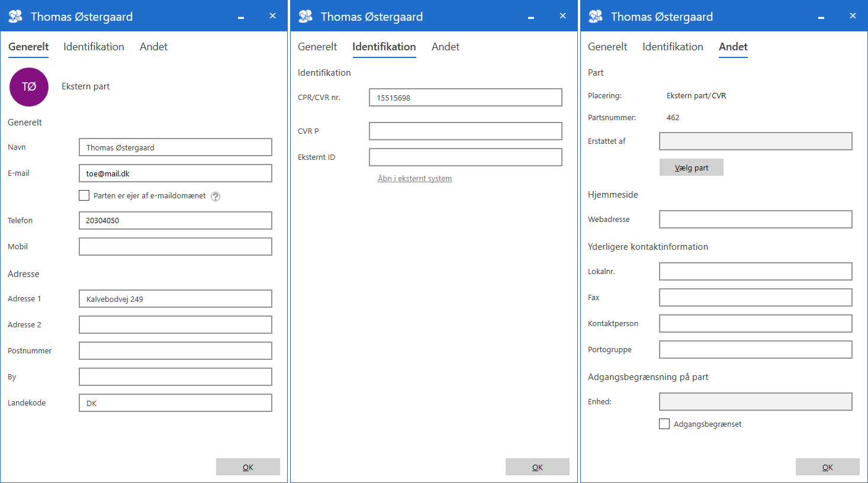
Task: Minimize the right Thomas Østergaard window
Action: [821, 17]
